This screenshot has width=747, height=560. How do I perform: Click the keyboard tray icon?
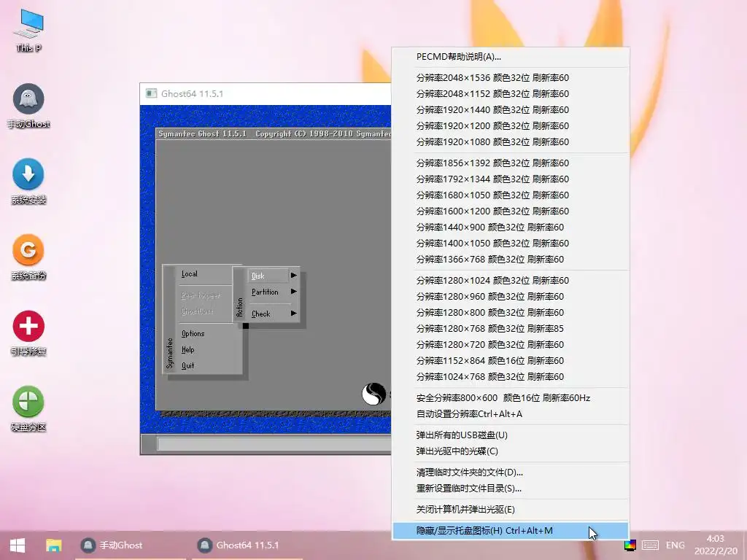tap(650, 545)
